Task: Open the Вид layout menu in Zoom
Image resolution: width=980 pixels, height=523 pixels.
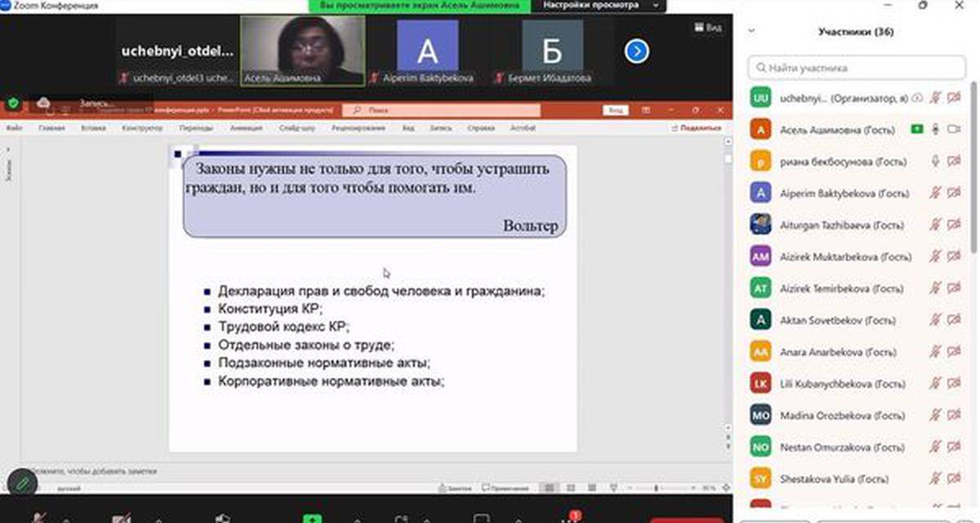Action: (708, 27)
